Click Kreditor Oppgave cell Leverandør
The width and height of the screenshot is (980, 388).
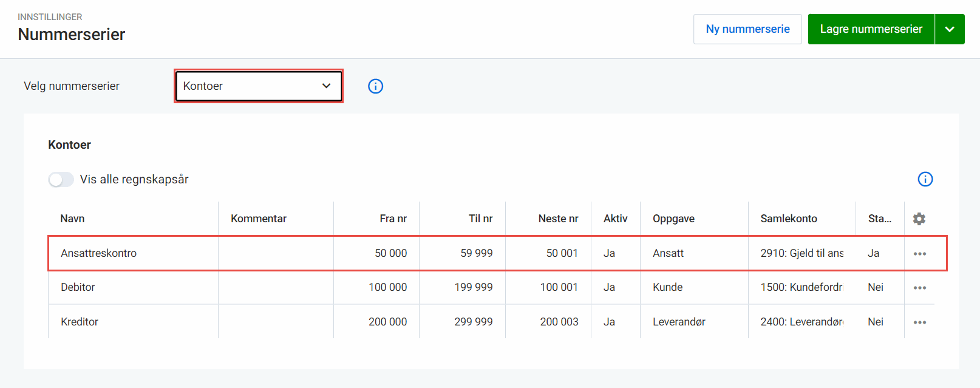pyautogui.click(x=678, y=322)
